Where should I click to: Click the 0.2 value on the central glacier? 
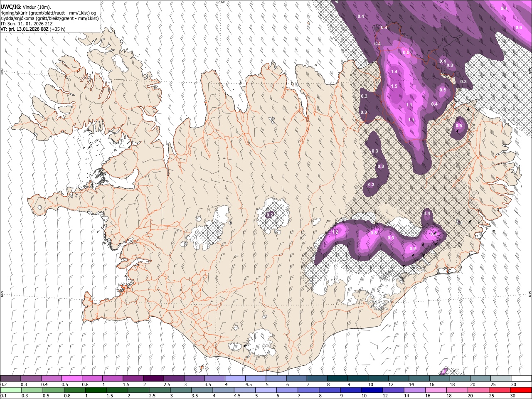pyautogui.click(x=270, y=215)
